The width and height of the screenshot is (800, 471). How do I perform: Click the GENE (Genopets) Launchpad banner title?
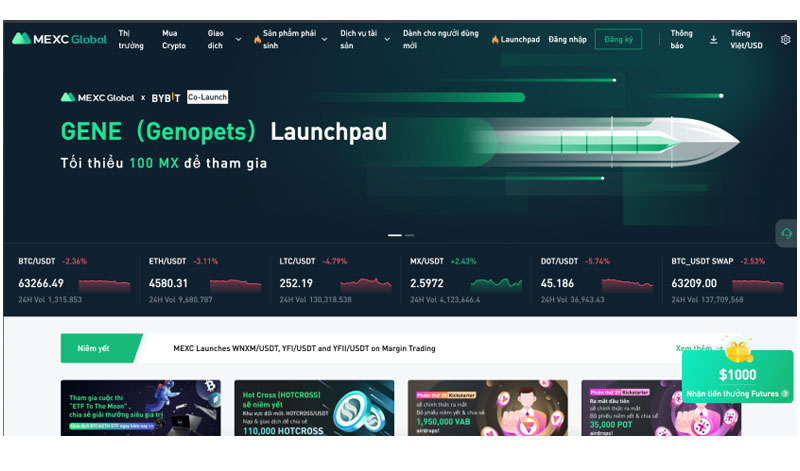[x=223, y=132]
